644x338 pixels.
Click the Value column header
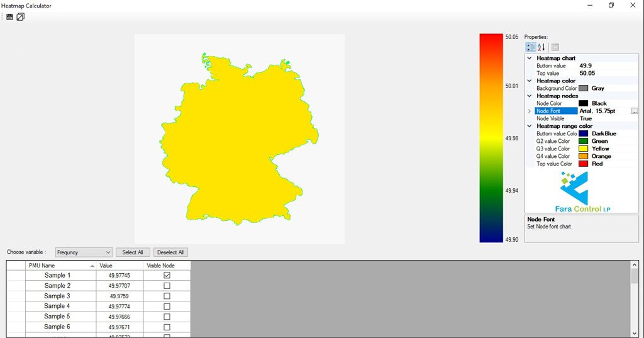pyautogui.click(x=119, y=266)
